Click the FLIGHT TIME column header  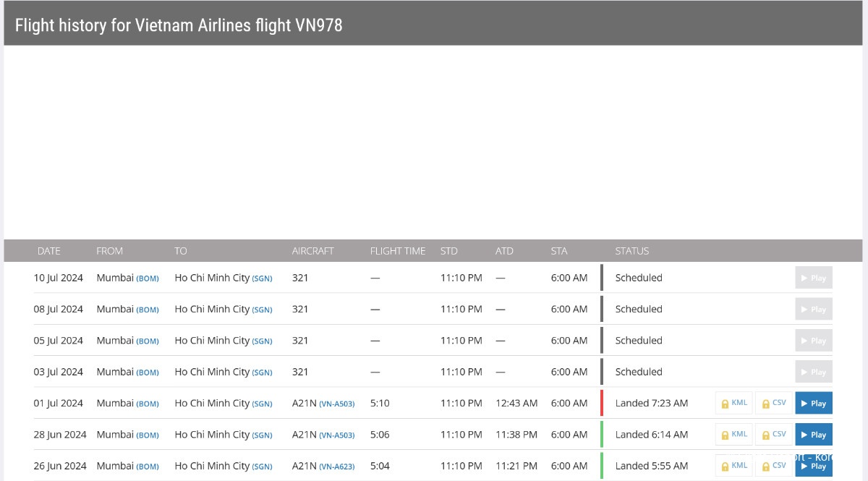[x=398, y=251]
